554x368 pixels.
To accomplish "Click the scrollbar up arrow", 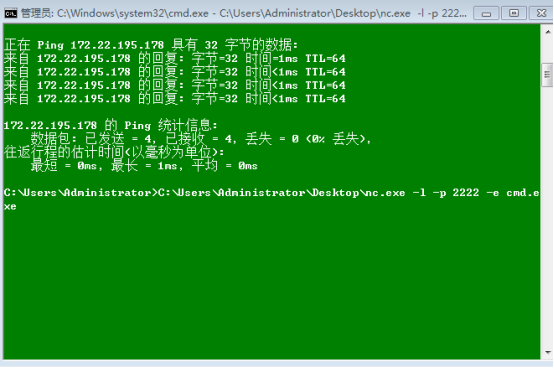I will pos(547,32).
